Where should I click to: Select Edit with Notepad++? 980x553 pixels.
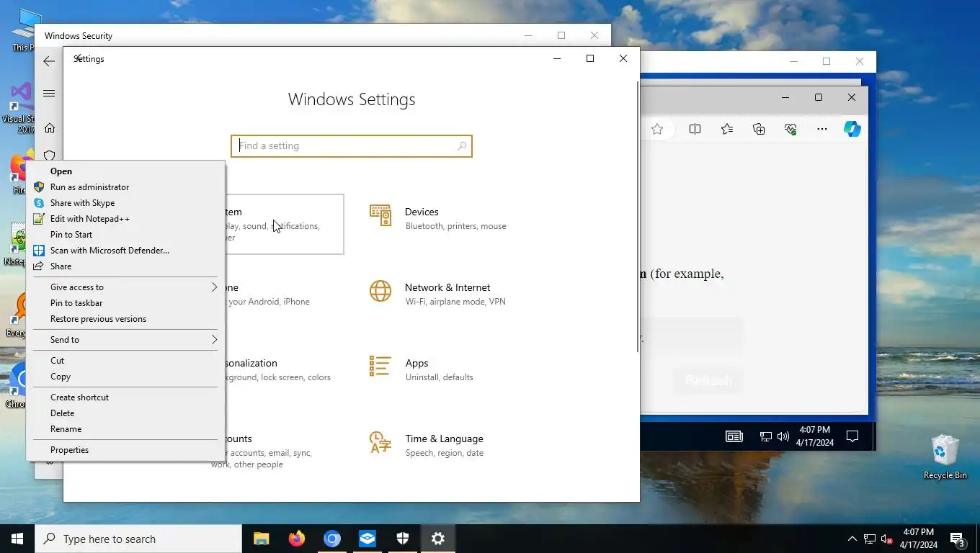tap(125, 219)
